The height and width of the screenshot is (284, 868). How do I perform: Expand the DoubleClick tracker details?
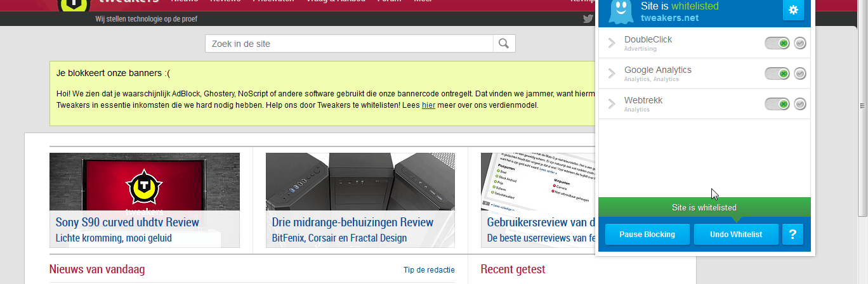pyautogui.click(x=612, y=43)
